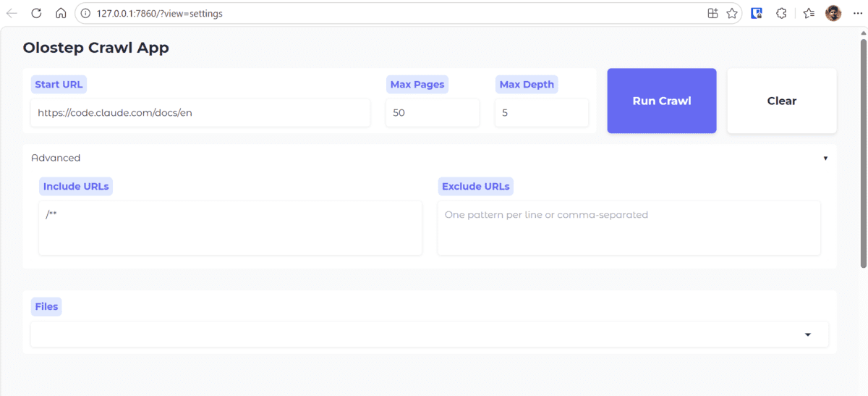Viewport: 868px width, 396px height.
Task: Open the Extensions puzzle icon
Action: [x=781, y=13]
